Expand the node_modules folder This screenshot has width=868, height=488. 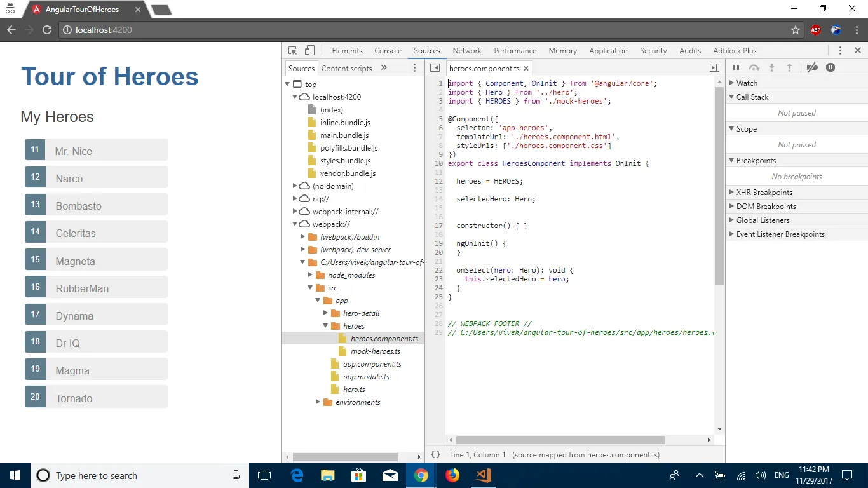point(311,275)
